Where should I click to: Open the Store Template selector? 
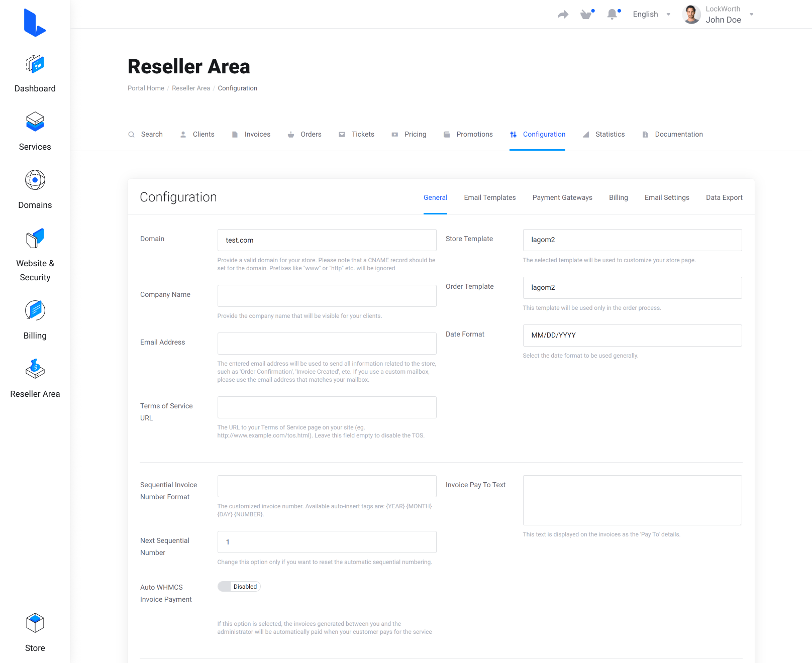click(x=632, y=240)
